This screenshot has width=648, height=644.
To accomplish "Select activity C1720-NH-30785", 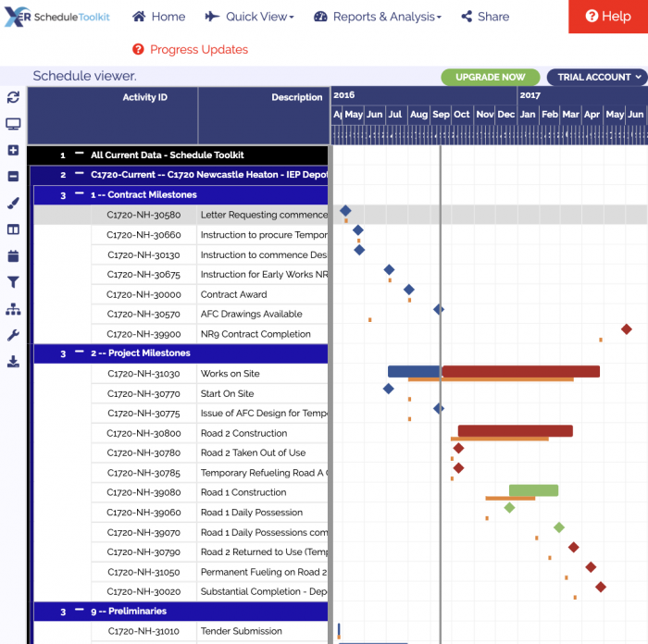I will click(143, 473).
